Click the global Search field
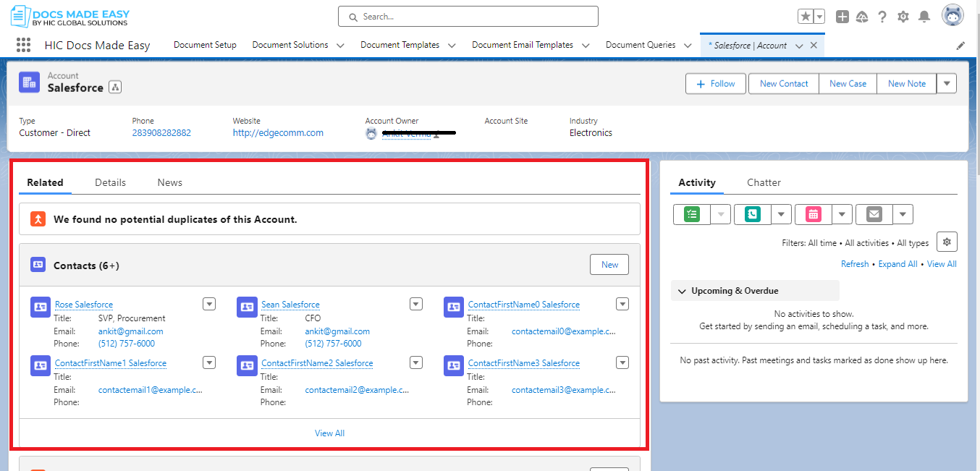The image size is (980, 471). coord(468,16)
